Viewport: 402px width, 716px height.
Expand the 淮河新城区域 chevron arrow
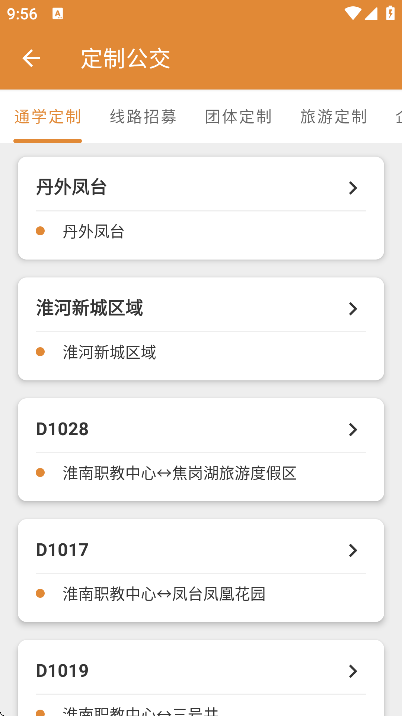(353, 309)
